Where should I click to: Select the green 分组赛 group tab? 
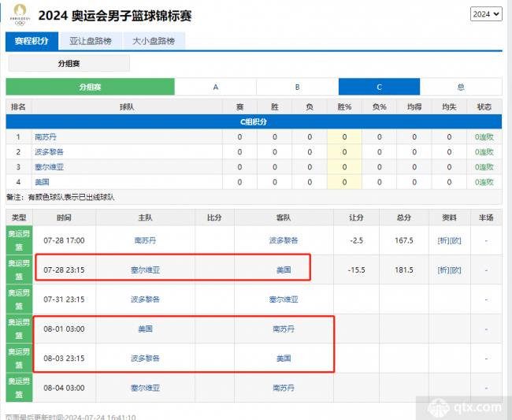[90, 87]
